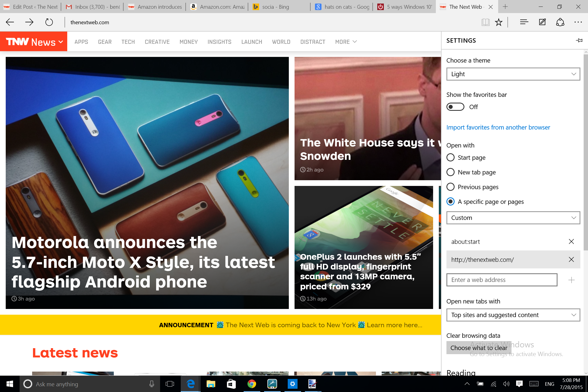Open APPS section in TNW nav
This screenshot has width=588, height=392.
pyautogui.click(x=81, y=42)
